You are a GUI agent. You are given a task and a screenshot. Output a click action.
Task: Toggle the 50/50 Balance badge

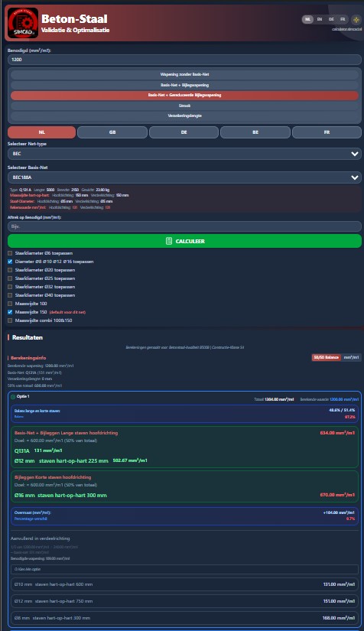(327, 357)
